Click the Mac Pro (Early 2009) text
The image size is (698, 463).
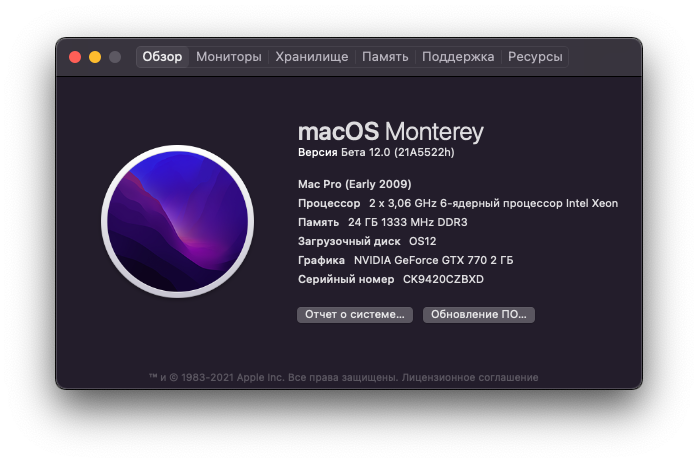[x=355, y=184]
